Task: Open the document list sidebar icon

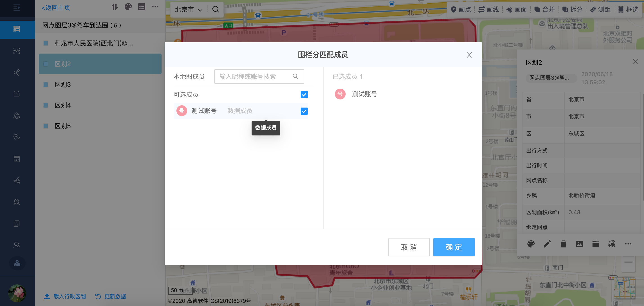Action: [x=16, y=223]
